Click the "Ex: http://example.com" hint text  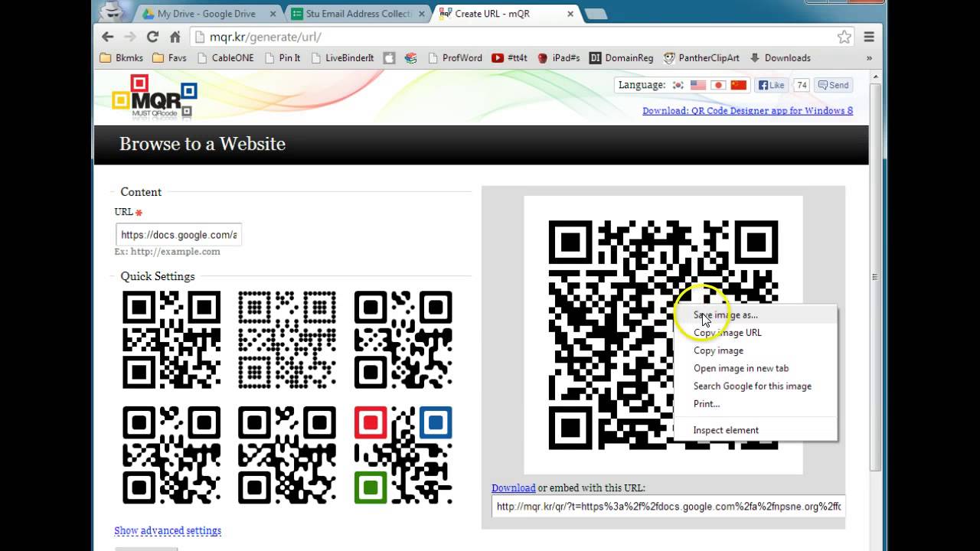pyautogui.click(x=167, y=252)
